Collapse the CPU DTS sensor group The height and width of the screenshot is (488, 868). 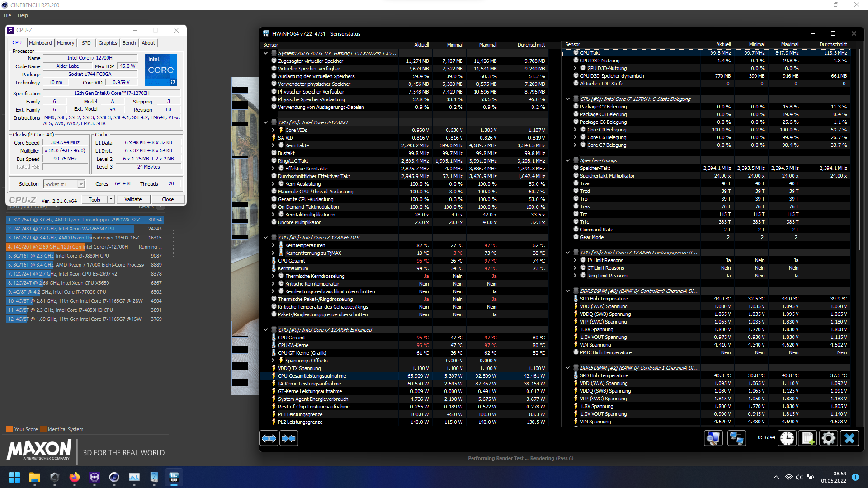pos(266,238)
